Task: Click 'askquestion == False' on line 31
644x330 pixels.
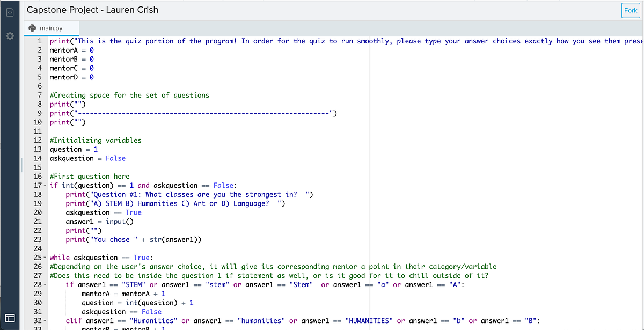Action: click(x=121, y=312)
